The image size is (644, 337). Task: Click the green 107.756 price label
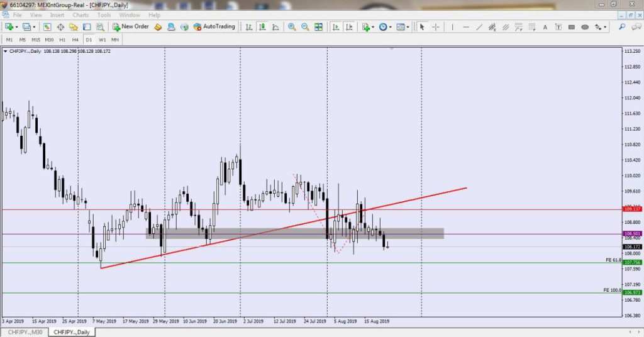pyautogui.click(x=632, y=262)
